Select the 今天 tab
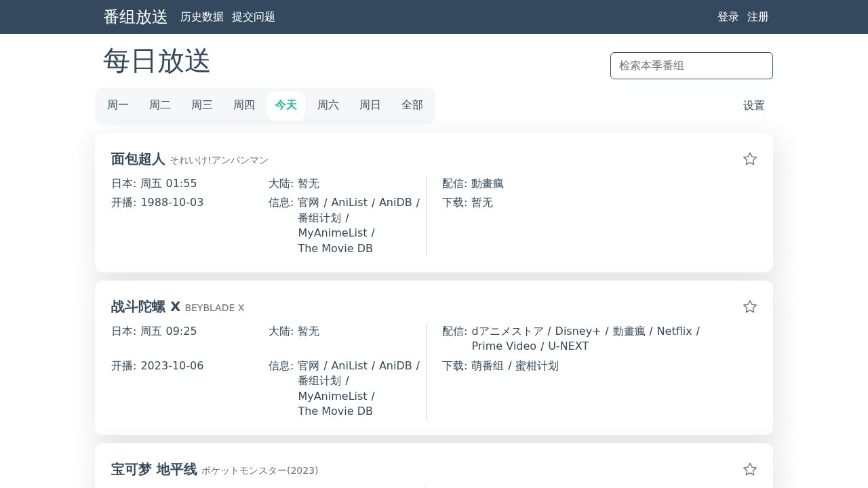 [286, 105]
